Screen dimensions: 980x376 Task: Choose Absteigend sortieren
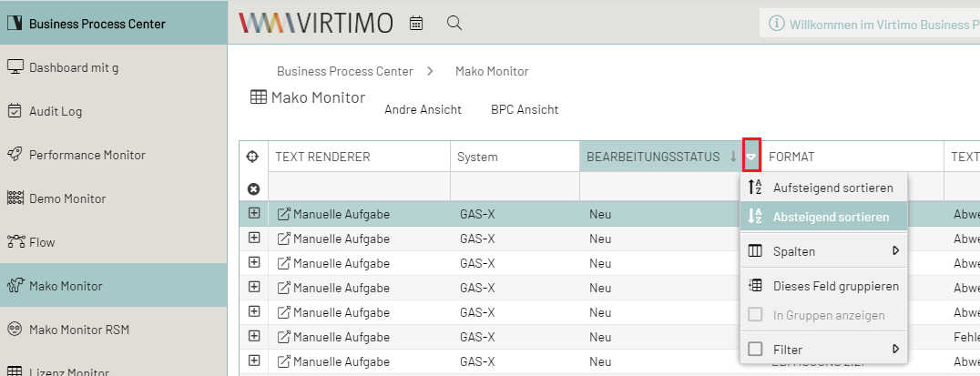point(831,217)
